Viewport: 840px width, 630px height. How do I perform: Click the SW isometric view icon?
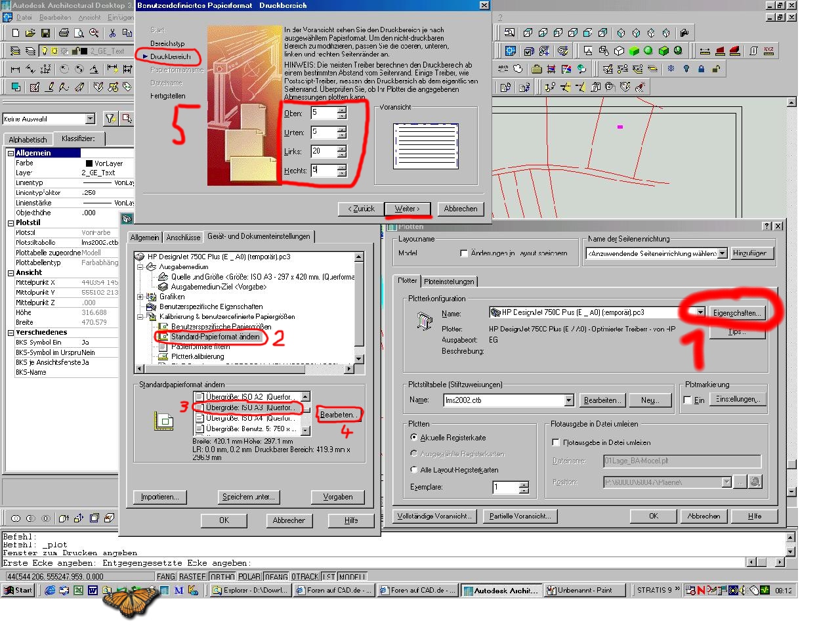point(621,33)
